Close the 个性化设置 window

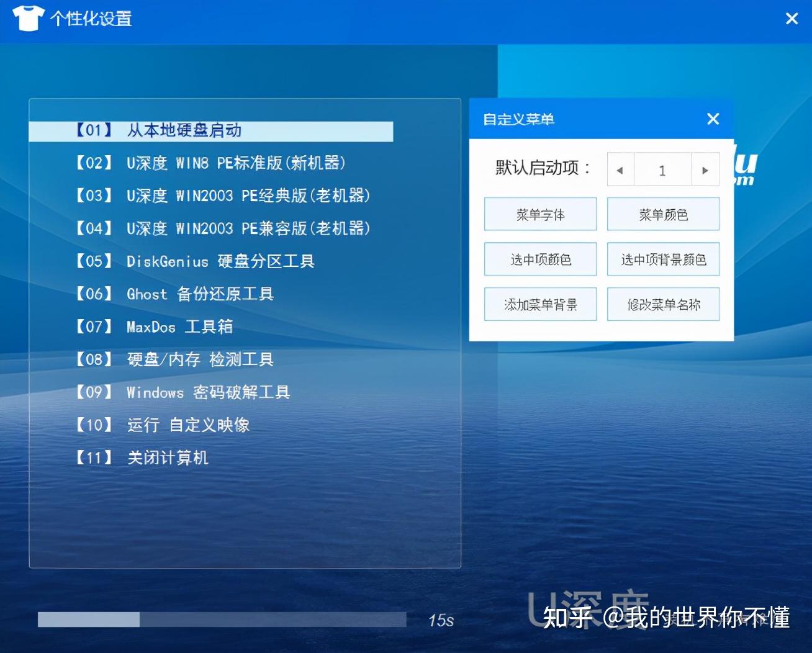pos(792,19)
